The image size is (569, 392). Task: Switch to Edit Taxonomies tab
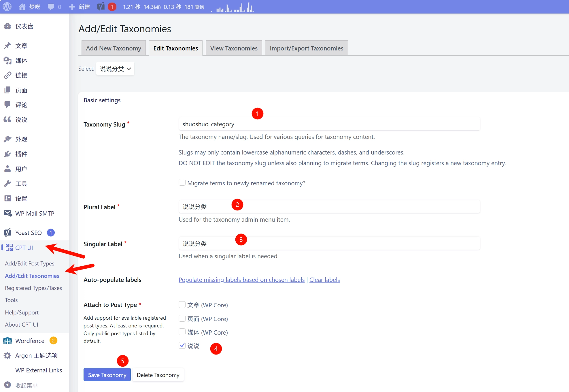[175, 48]
